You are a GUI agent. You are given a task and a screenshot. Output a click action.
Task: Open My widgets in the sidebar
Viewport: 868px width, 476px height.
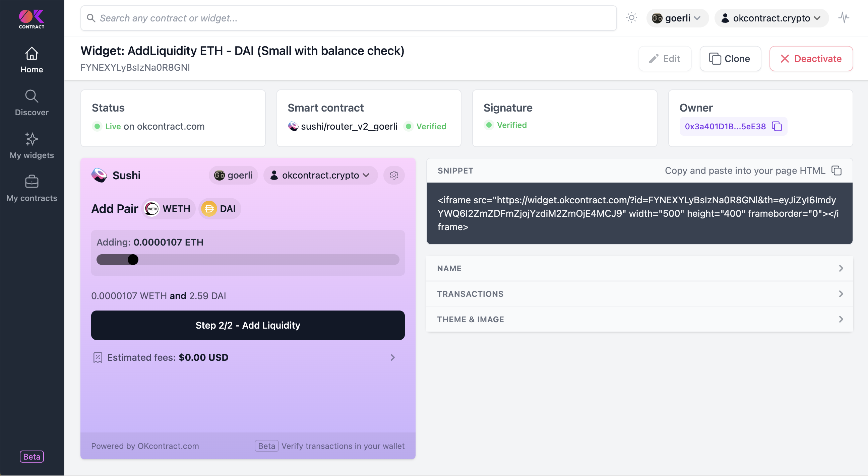(32, 145)
